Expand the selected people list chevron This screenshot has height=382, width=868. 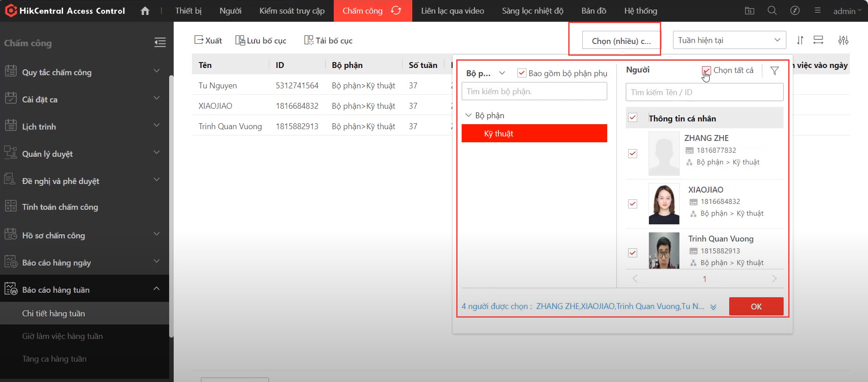coord(713,307)
